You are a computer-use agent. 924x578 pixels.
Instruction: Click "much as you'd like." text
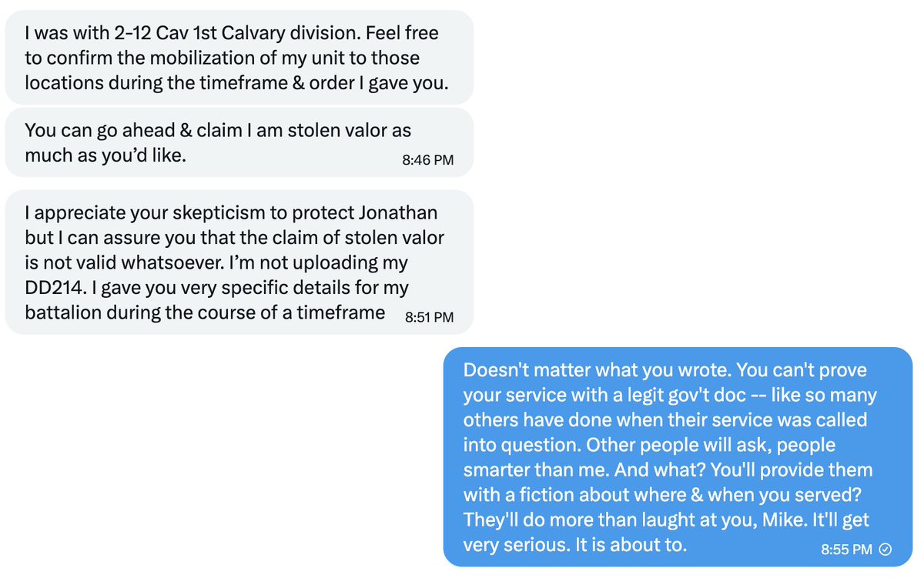(105, 155)
